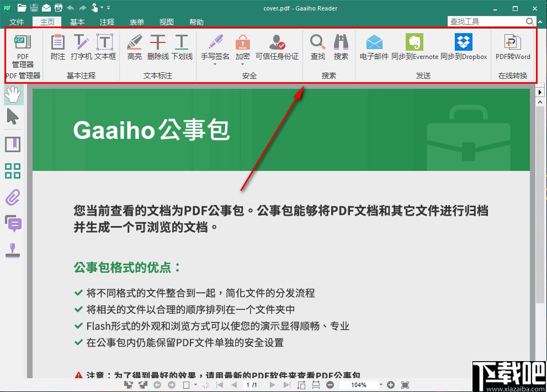Toggle full screen view at bottom
Image resolution: width=547 pixels, height=392 pixels.
pyautogui.click(x=405, y=385)
